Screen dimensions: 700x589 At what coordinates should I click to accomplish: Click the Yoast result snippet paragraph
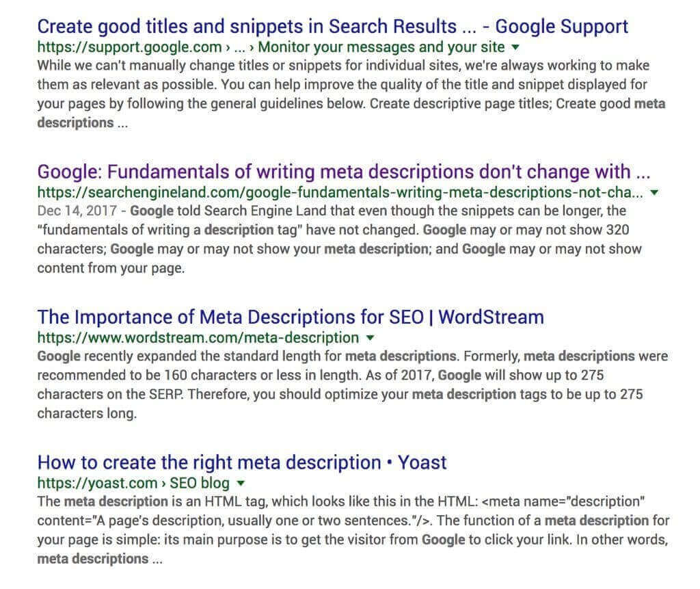(x=353, y=530)
